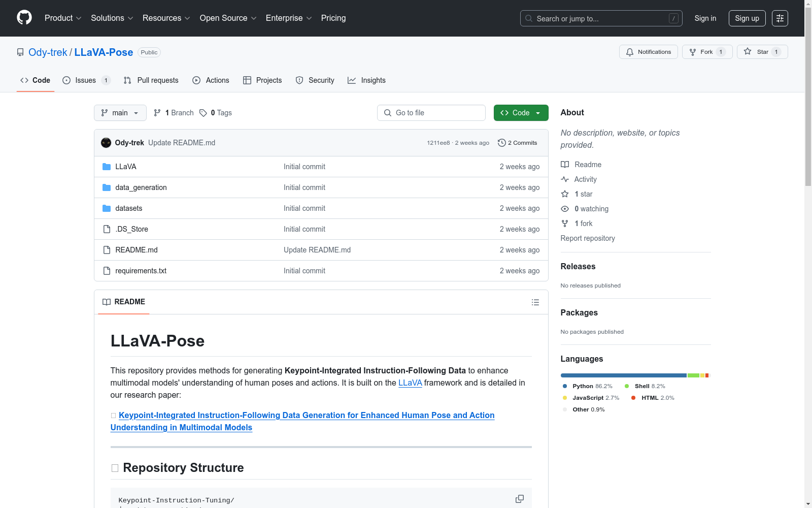Click the JavaScript yellow dot in Languages
Viewport: 812px width, 508px height.
[x=565, y=398]
